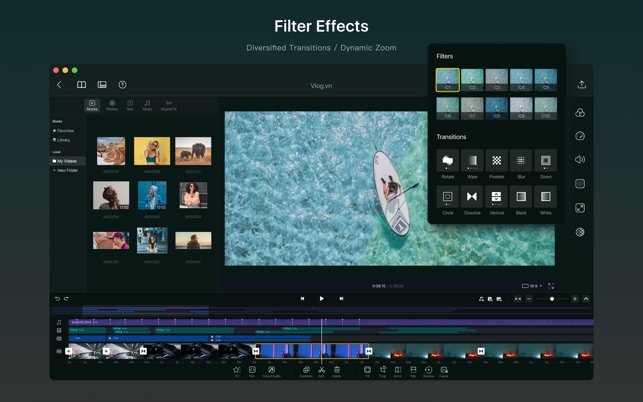Click the export/share icon at top right
This screenshot has height=402, width=643.
581,85
